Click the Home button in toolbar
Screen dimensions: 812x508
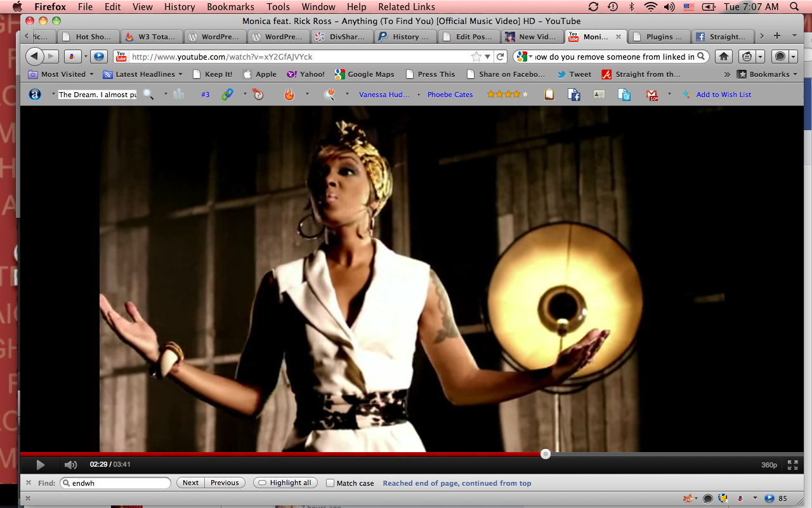pyautogui.click(x=723, y=57)
